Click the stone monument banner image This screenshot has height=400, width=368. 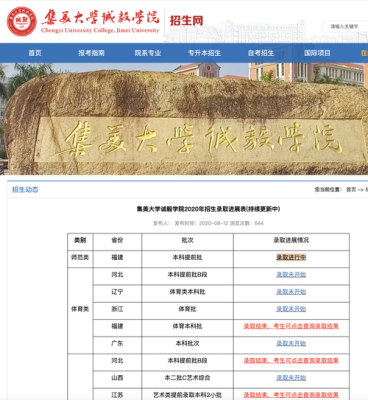click(184, 119)
